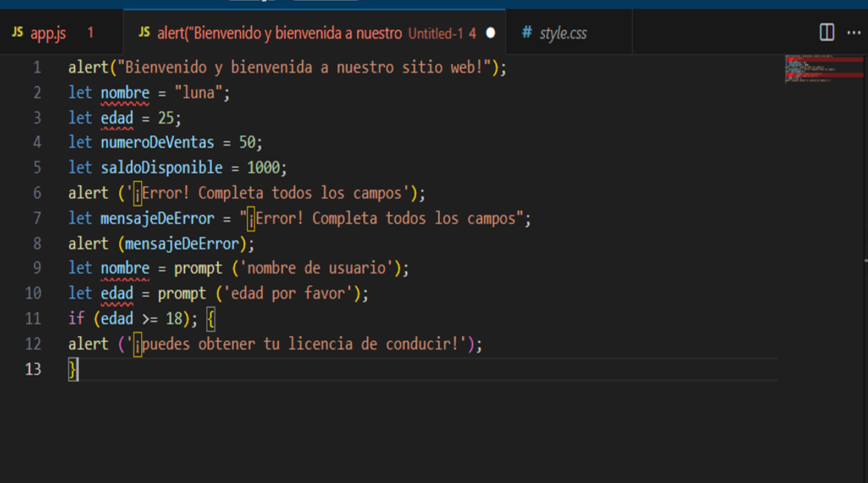The height and width of the screenshot is (483, 868).
Task: Click line number 1 in the gutter
Action: pos(37,68)
